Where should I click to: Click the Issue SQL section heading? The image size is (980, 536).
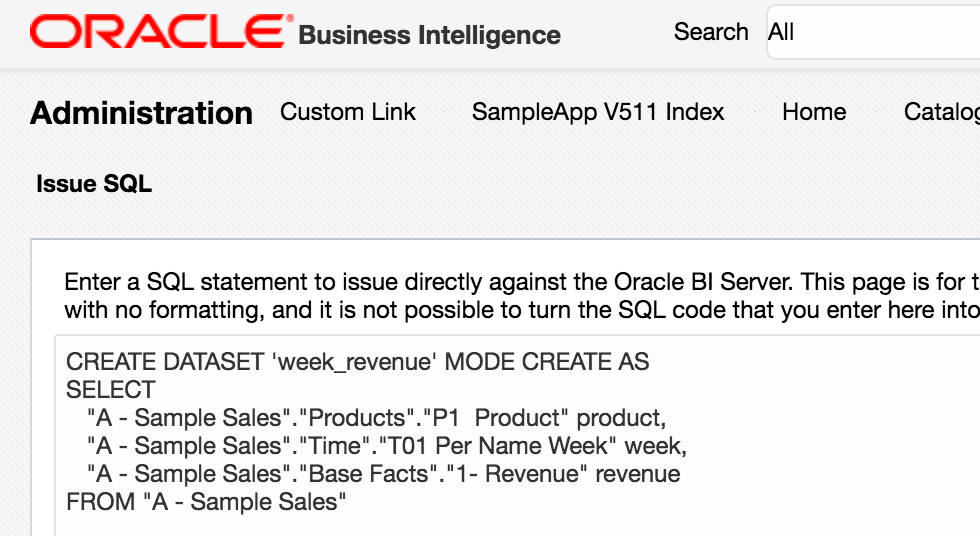[94, 184]
